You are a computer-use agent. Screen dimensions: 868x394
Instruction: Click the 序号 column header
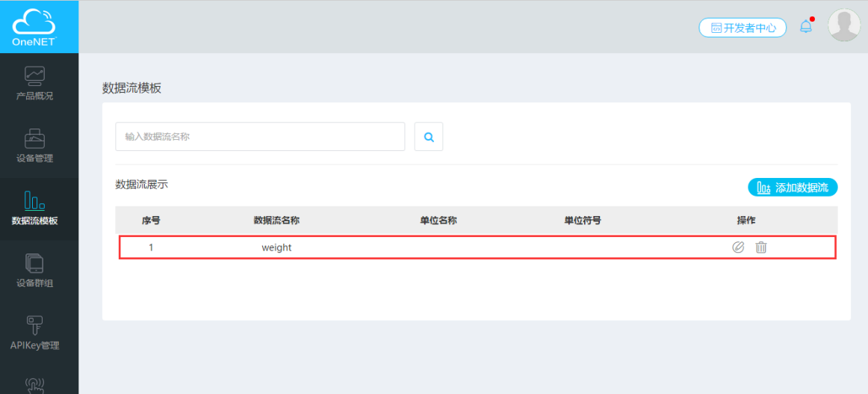(x=151, y=221)
